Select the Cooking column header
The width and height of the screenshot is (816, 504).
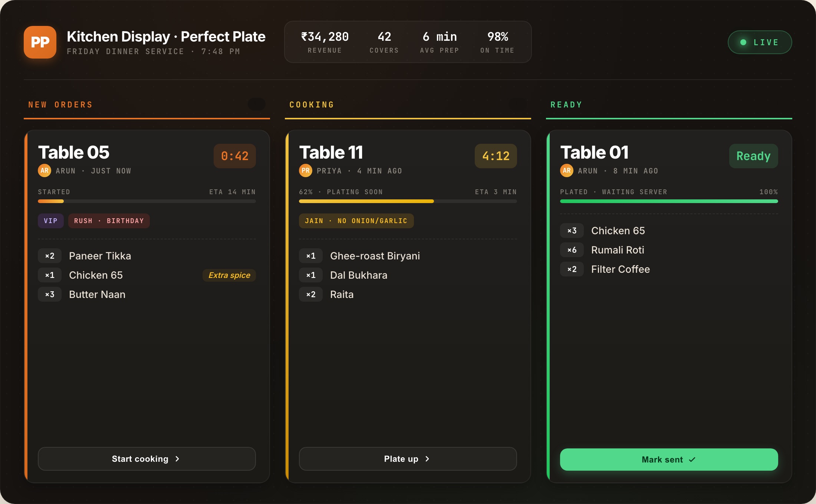tap(312, 105)
